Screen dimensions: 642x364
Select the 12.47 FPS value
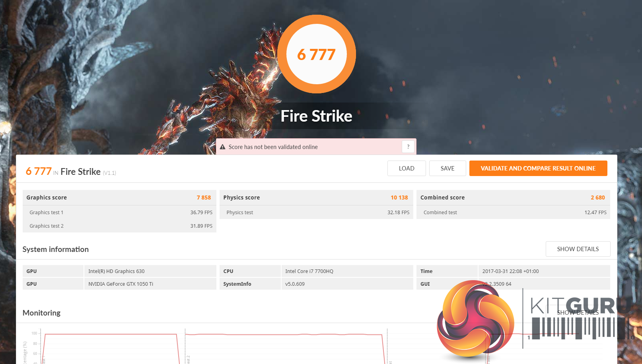(x=595, y=213)
